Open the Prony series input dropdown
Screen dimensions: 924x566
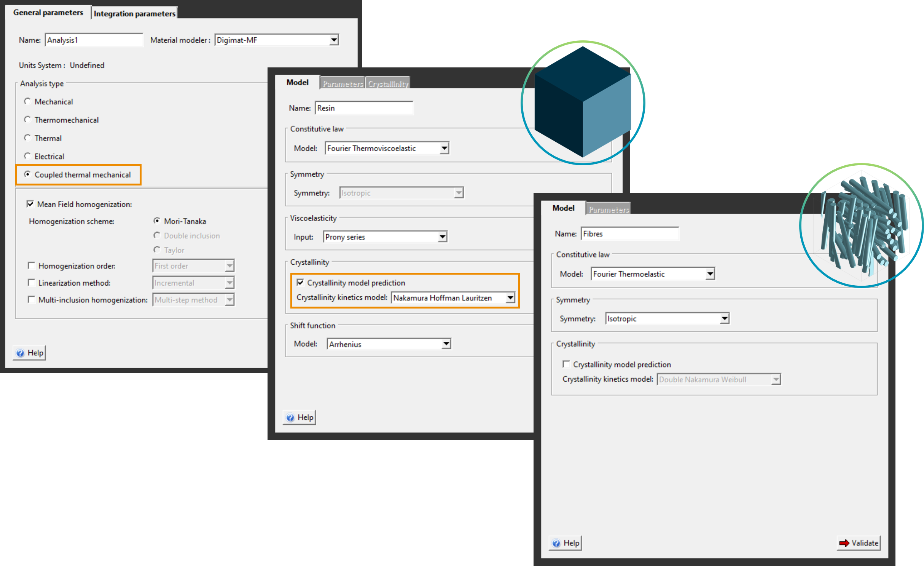(x=385, y=237)
